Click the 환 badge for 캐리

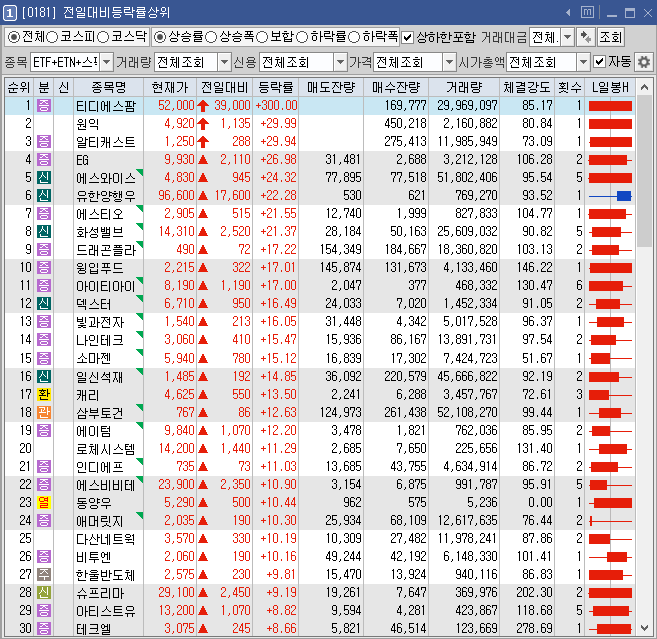coord(44,394)
